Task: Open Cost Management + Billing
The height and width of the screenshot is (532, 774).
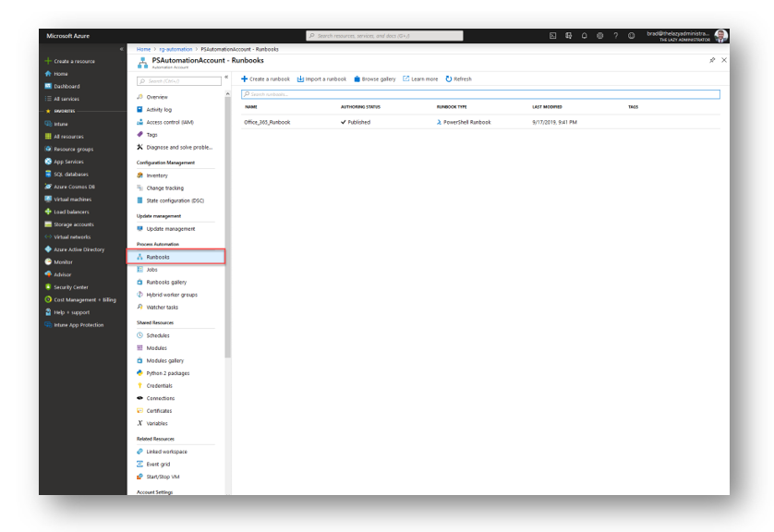Action: point(80,299)
